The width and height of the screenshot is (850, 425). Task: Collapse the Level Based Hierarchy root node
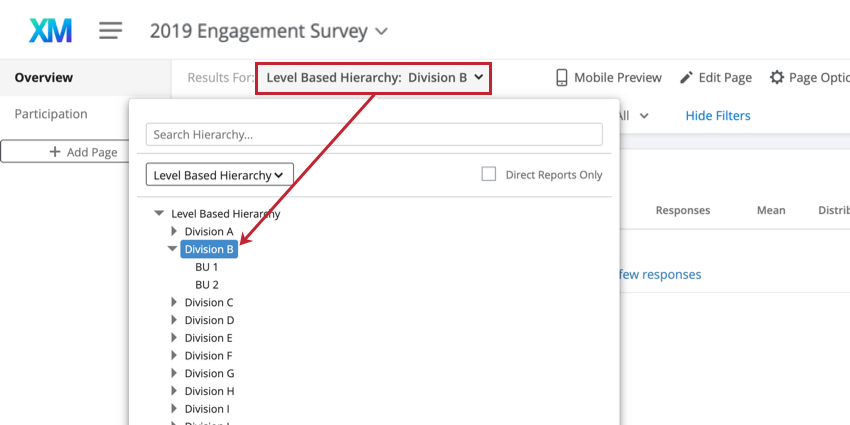point(159,214)
